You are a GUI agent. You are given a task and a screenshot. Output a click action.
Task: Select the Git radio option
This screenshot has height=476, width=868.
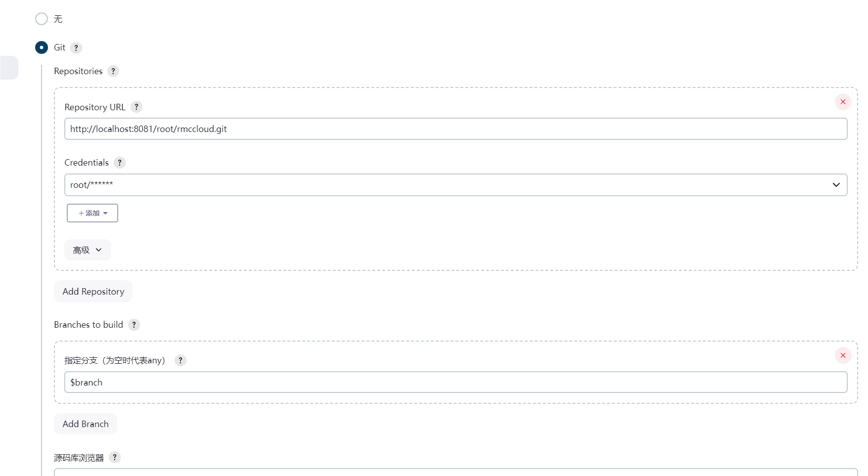click(x=42, y=47)
